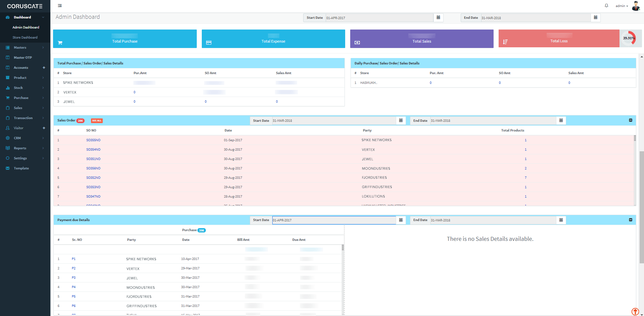The image size is (644, 316).
Task: Collapse the Payment due Details panel
Action: (630, 220)
